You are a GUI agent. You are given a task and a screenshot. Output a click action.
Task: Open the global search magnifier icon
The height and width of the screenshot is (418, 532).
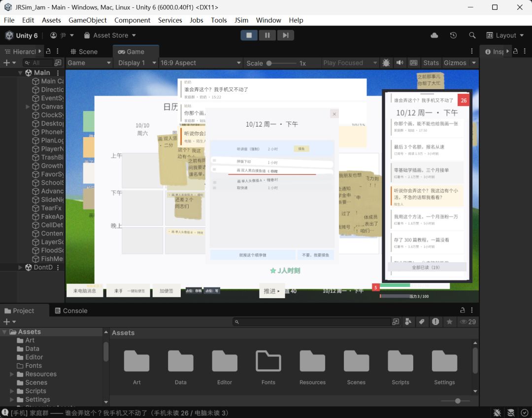click(472, 35)
